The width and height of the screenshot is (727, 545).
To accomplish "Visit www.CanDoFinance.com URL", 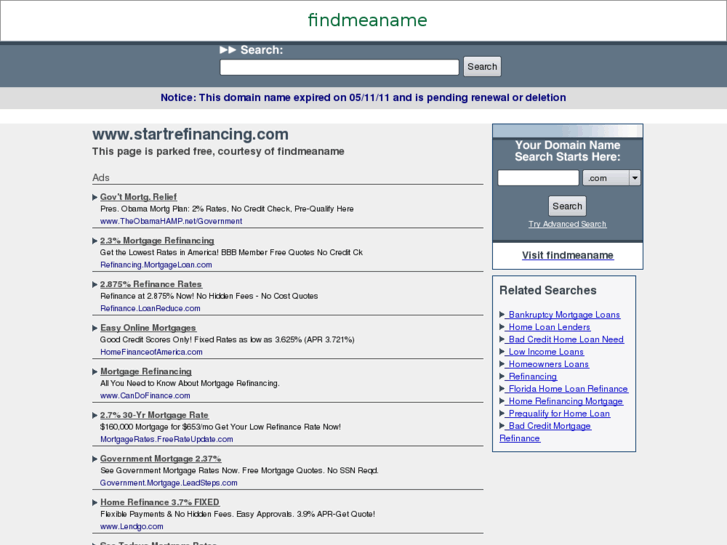I will click(145, 396).
